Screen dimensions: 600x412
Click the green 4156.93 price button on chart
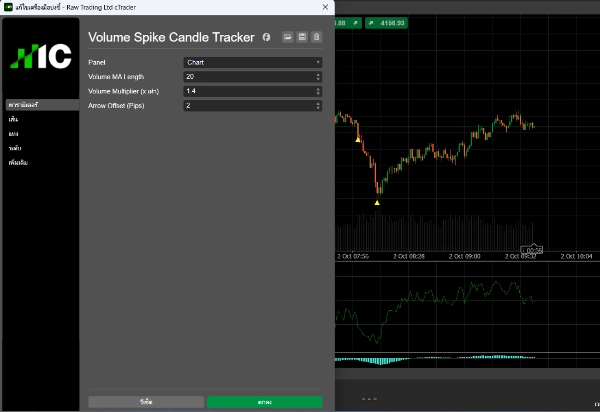click(386, 23)
